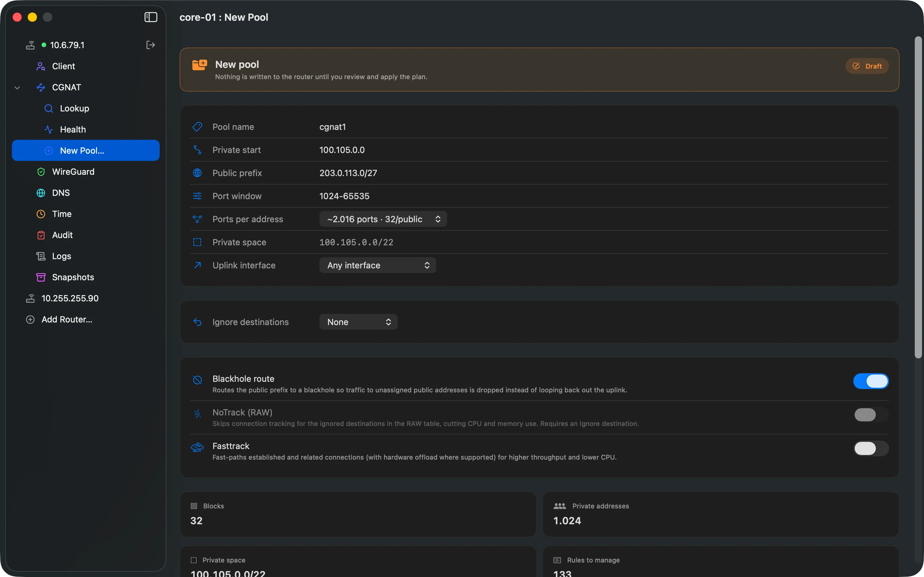
Task: Click the disconnect icon next to 10.6.79.1
Action: (150, 45)
